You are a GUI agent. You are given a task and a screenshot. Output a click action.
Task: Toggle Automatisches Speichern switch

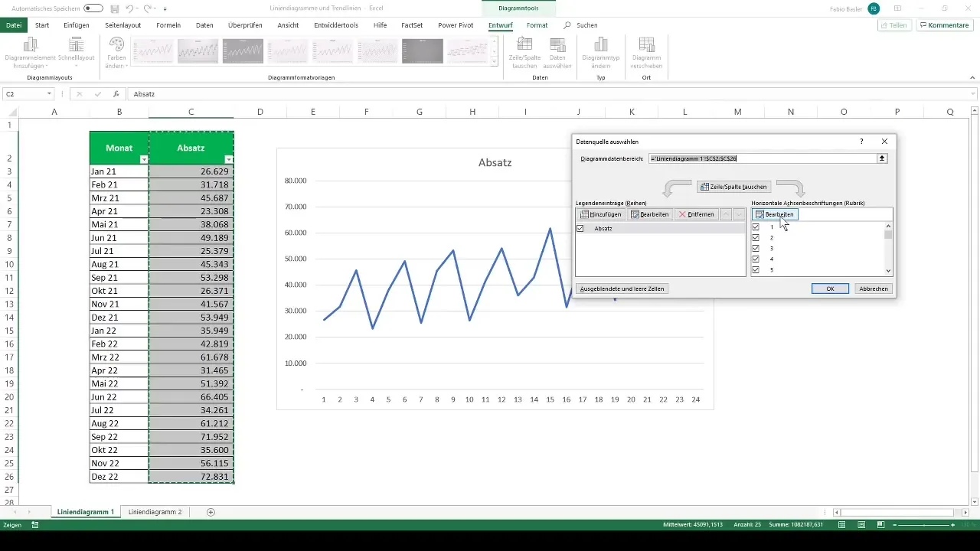93,8
